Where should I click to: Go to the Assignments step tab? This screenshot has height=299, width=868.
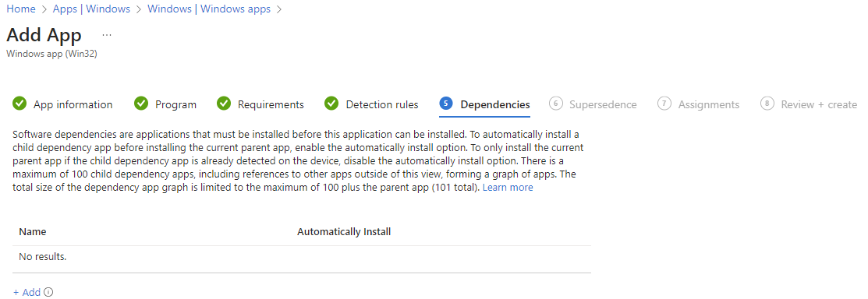click(698, 104)
